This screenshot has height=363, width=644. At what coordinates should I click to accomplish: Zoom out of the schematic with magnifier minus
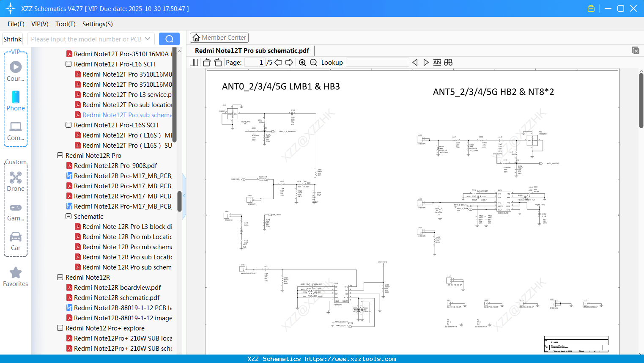[x=313, y=62]
